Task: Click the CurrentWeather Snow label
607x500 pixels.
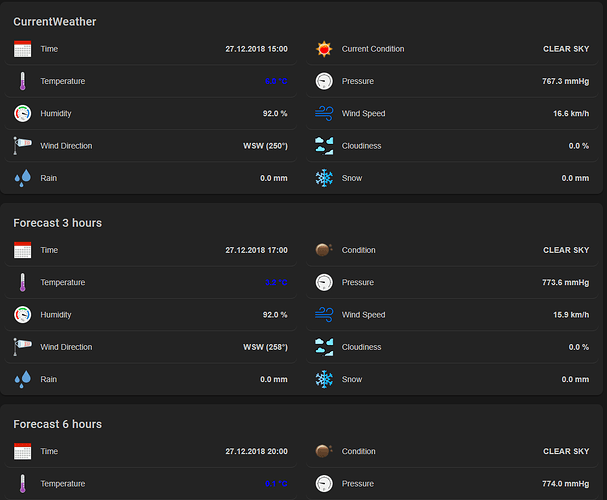Action: coord(352,178)
